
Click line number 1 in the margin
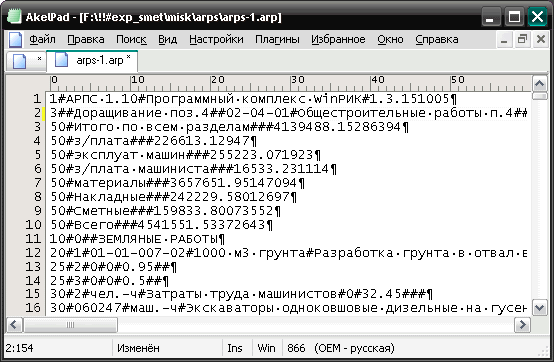tap(37, 99)
